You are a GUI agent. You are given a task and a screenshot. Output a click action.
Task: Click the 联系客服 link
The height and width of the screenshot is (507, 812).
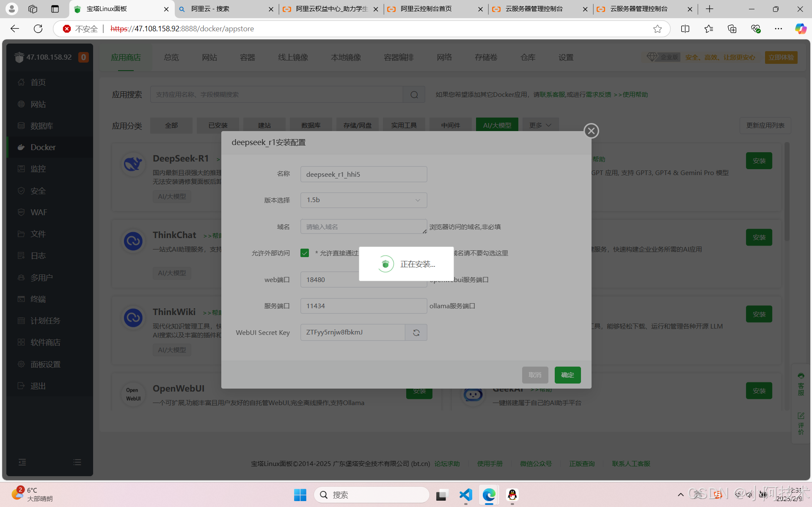pos(552,95)
